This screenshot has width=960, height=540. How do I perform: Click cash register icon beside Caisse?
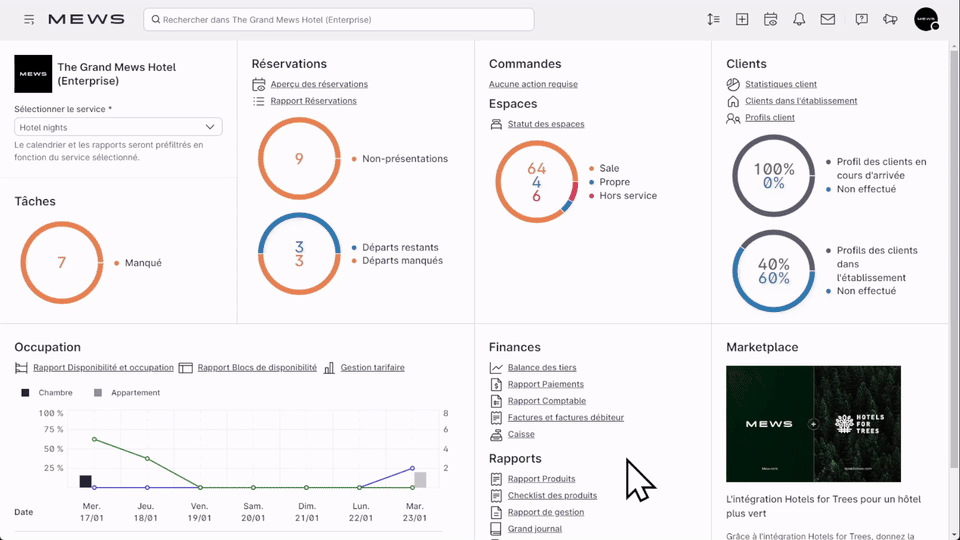pyautogui.click(x=496, y=435)
